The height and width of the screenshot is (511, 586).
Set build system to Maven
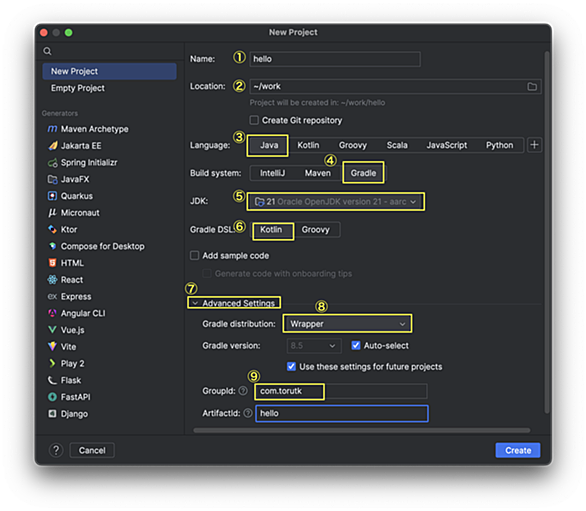point(318,173)
